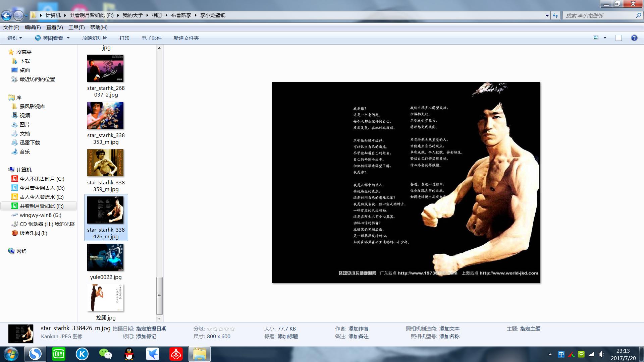Open the 查看(V) menu
The image size is (644, 362).
click(x=54, y=27)
